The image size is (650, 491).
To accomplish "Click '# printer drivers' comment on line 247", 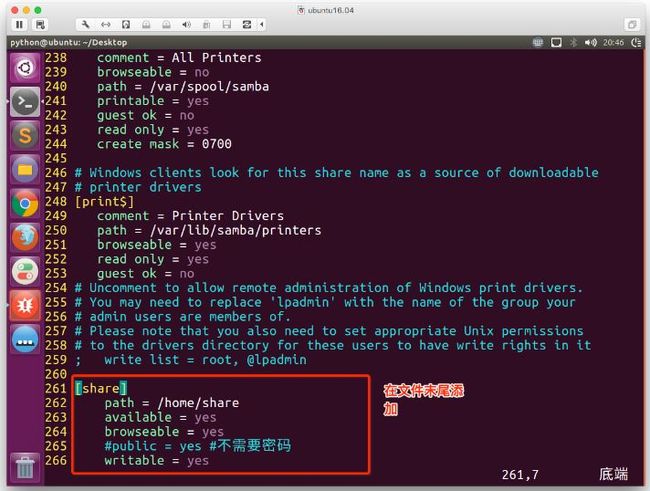I will pyautogui.click(x=138, y=187).
